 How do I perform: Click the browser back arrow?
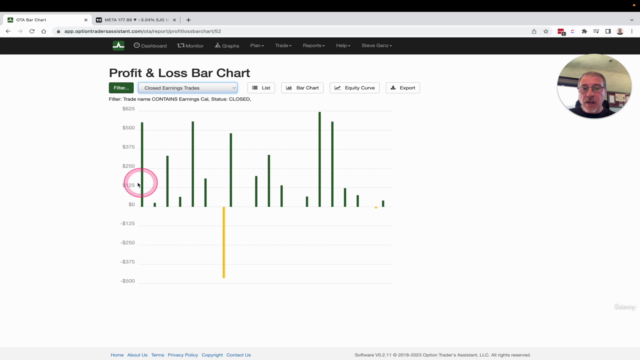8,31
